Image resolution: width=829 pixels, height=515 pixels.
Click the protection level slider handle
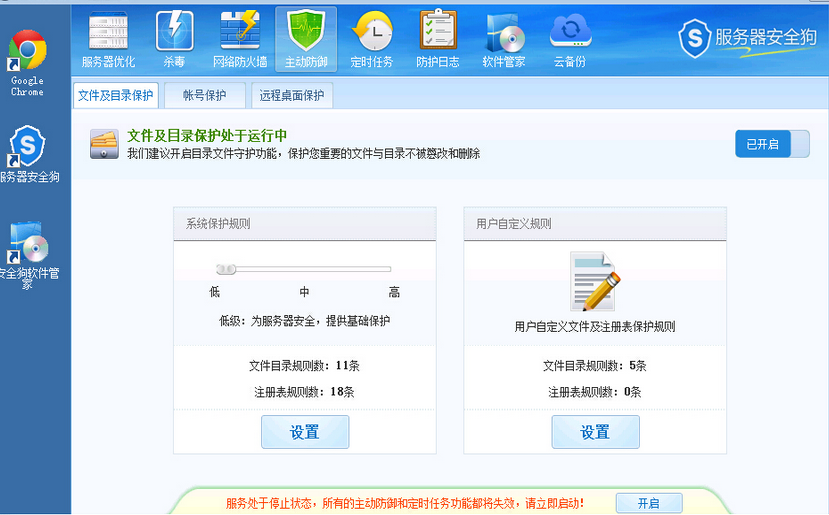click(x=226, y=269)
